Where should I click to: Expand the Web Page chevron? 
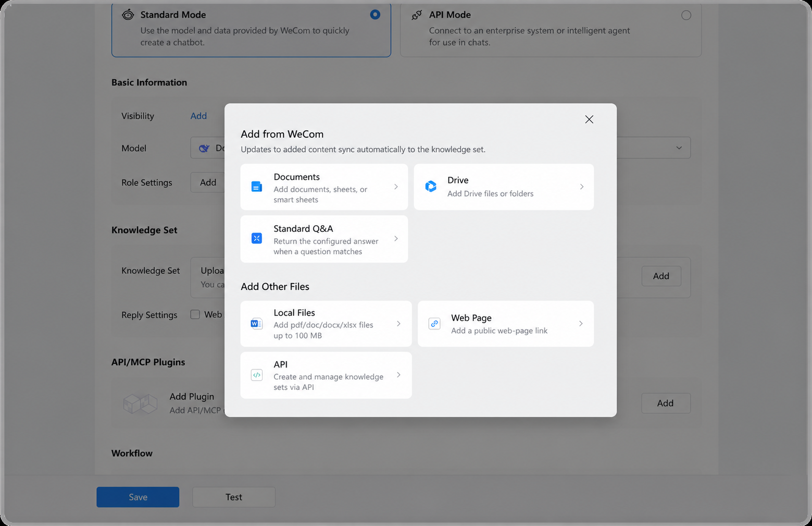tap(581, 324)
